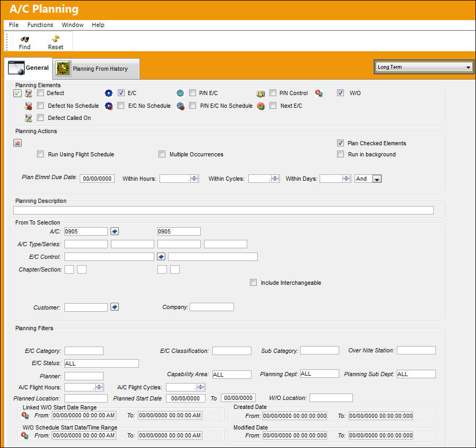Uncheck the W/O checkbox
Image resolution: width=476 pixels, height=448 pixels.
(x=341, y=93)
